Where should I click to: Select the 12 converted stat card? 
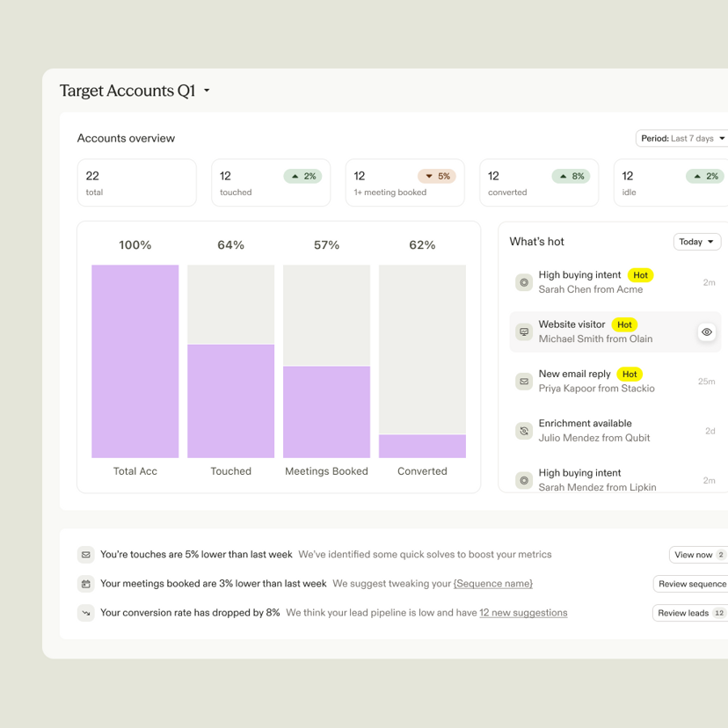click(x=539, y=183)
